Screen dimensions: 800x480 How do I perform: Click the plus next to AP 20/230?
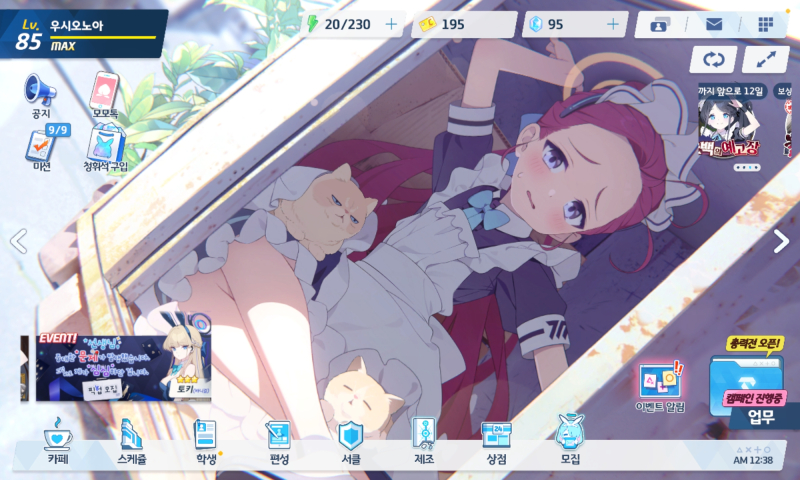click(391, 24)
